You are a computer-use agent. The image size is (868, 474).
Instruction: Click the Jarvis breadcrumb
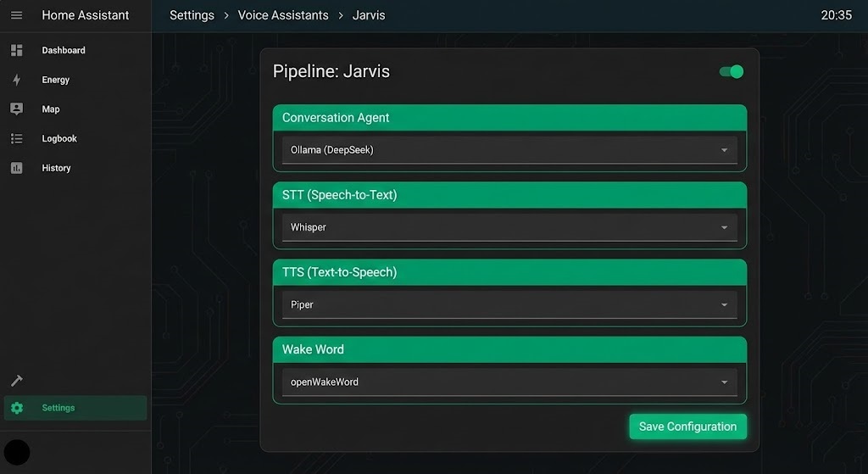point(369,15)
